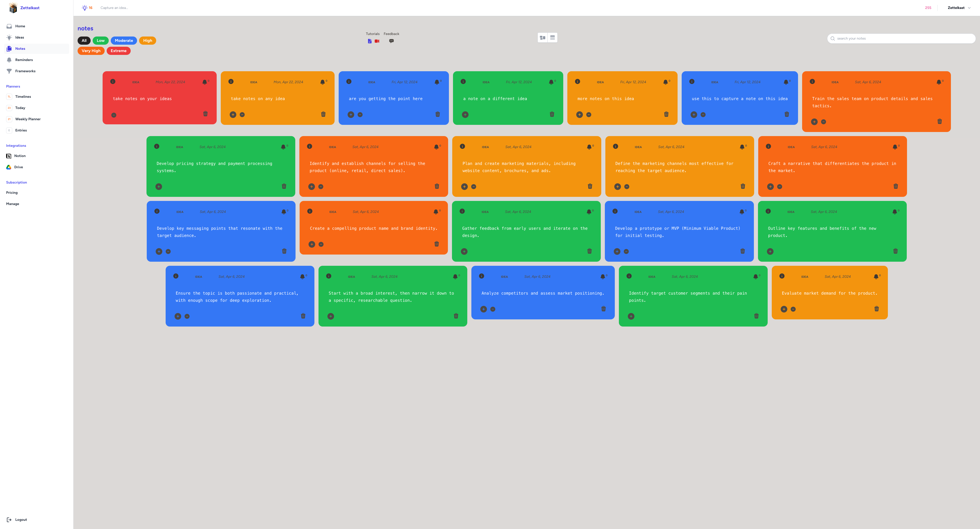The height and width of the screenshot is (529, 980).
Task: Click minus on 'Define the marketing channels' note
Action: [627, 186]
